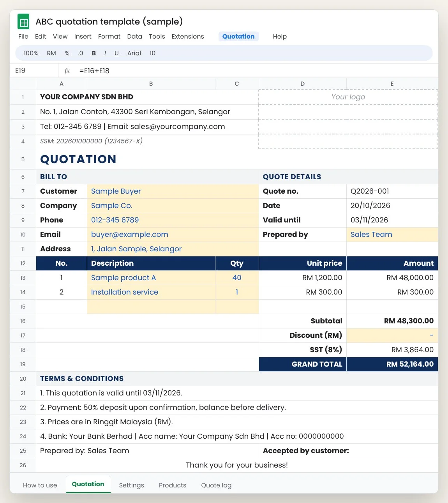This screenshot has height=503, width=448.
Task: Click the SST value RM 3,864.00
Action: point(392,350)
